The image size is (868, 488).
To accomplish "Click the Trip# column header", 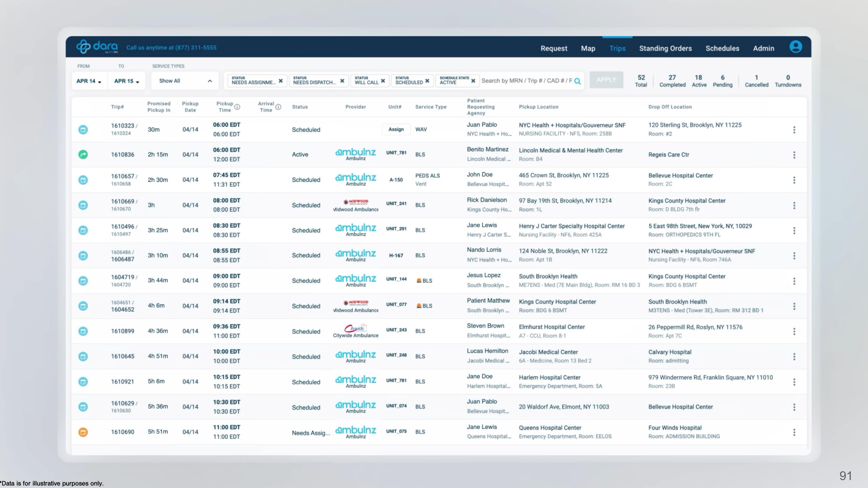I will [117, 107].
